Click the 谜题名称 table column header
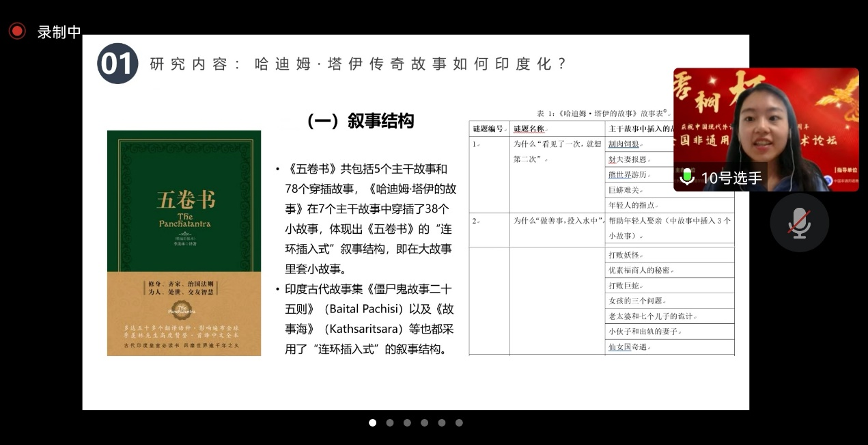This screenshot has width=868, height=445. 530,129
